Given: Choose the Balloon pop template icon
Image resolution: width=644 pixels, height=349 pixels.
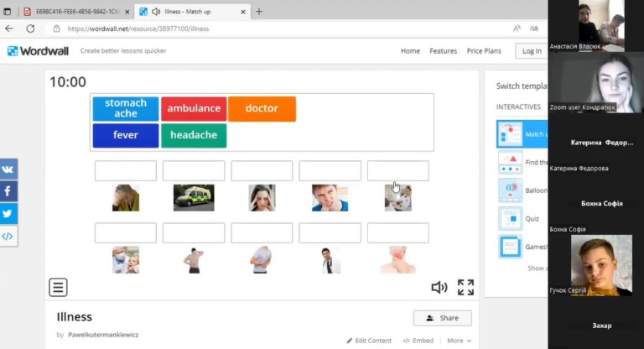Looking at the screenshot, I should click(x=510, y=190).
